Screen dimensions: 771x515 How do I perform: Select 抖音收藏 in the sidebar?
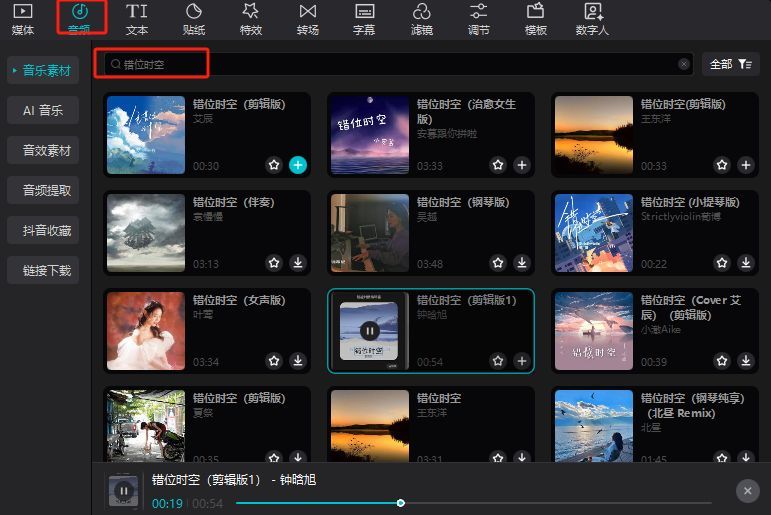[x=43, y=230]
